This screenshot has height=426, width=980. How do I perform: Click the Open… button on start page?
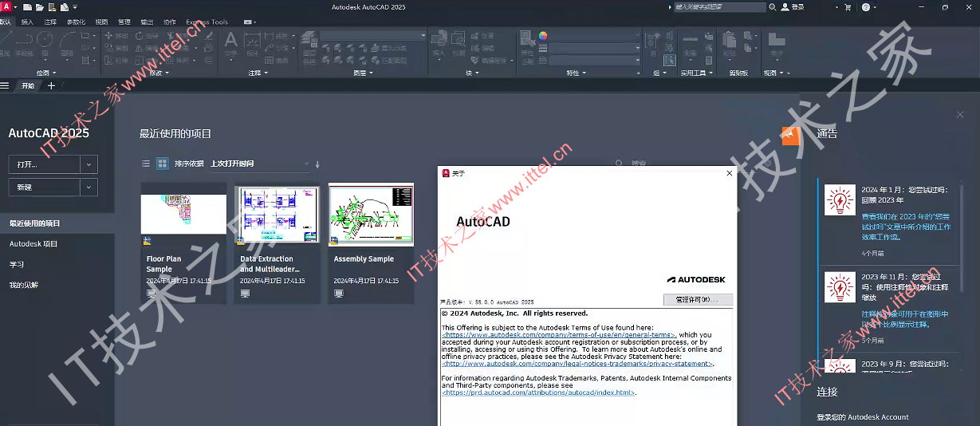point(44,164)
